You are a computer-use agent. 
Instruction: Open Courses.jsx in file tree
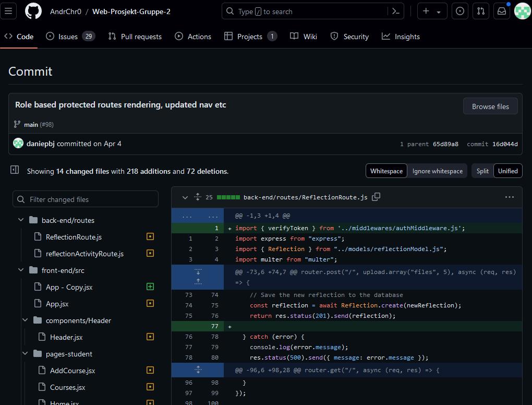tap(67, 387)
